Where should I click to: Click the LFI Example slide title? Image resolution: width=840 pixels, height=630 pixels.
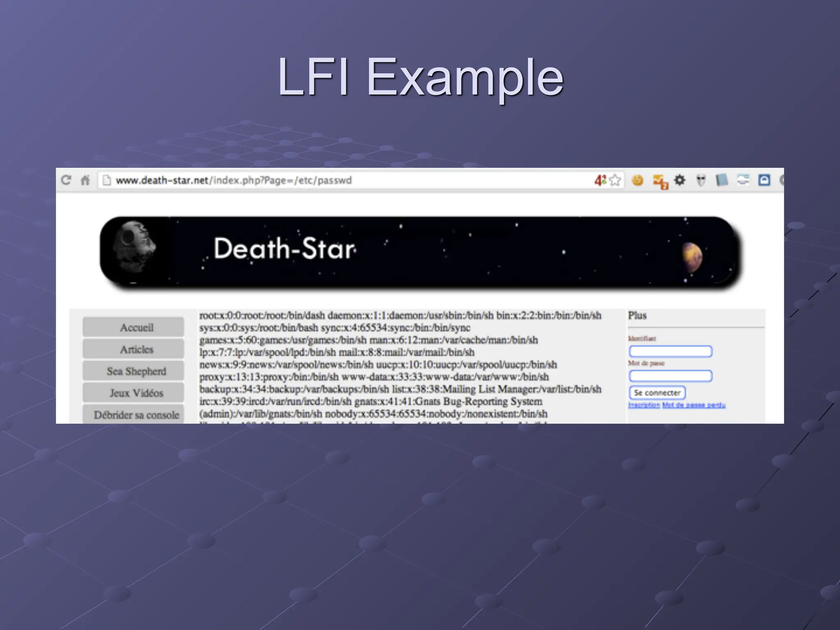tap(420, 78)
